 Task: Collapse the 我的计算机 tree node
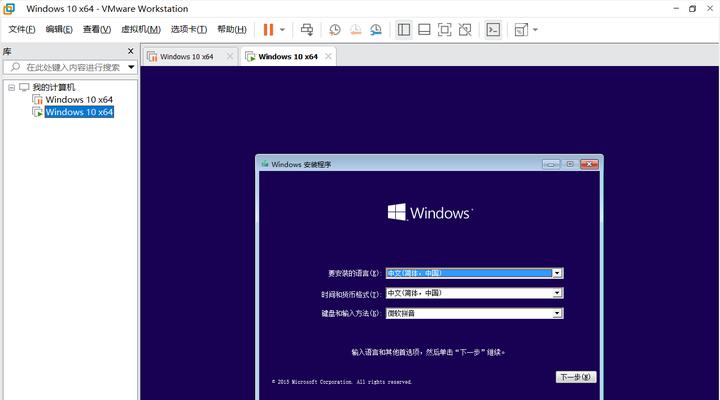(11, 87)
